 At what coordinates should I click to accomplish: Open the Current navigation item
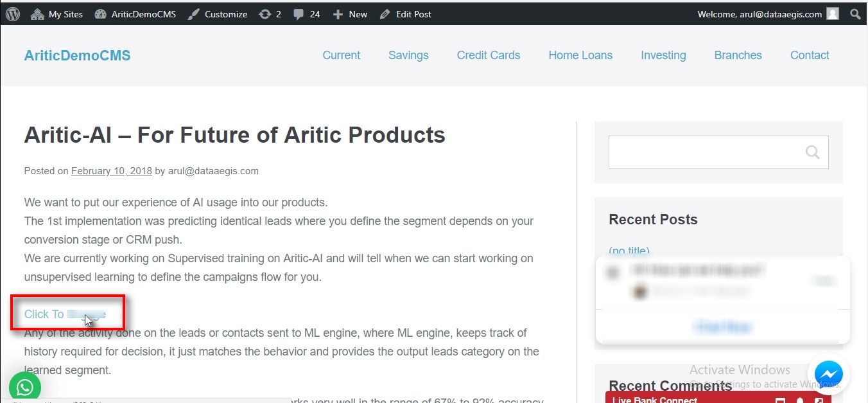[x=341, y=55]
